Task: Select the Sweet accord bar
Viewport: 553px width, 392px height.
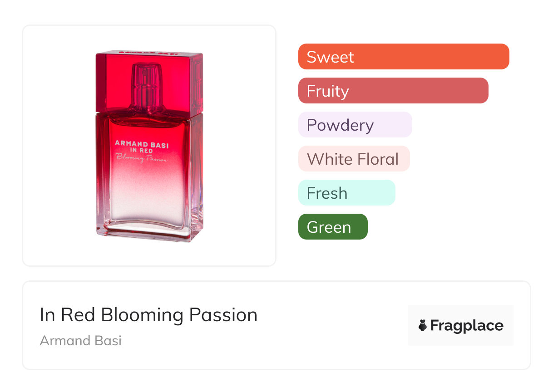Action: point(403,57)
